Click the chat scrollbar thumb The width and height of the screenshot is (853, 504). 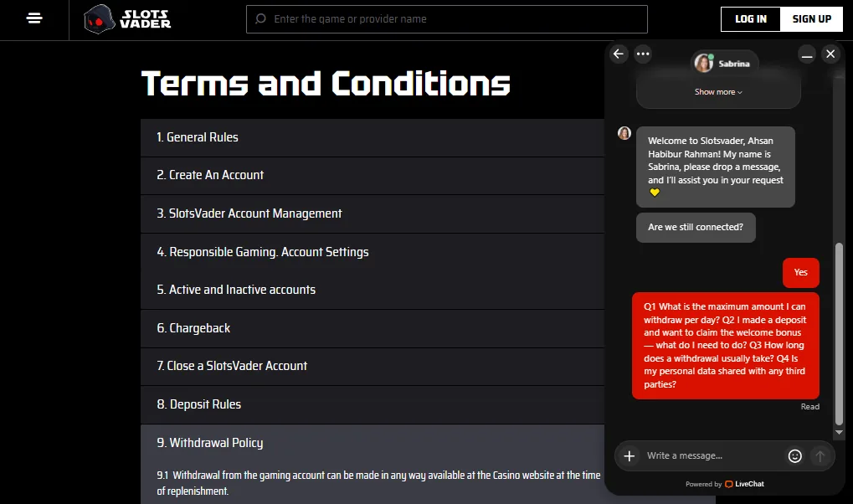pyautogui.click(x=839, y=334)
